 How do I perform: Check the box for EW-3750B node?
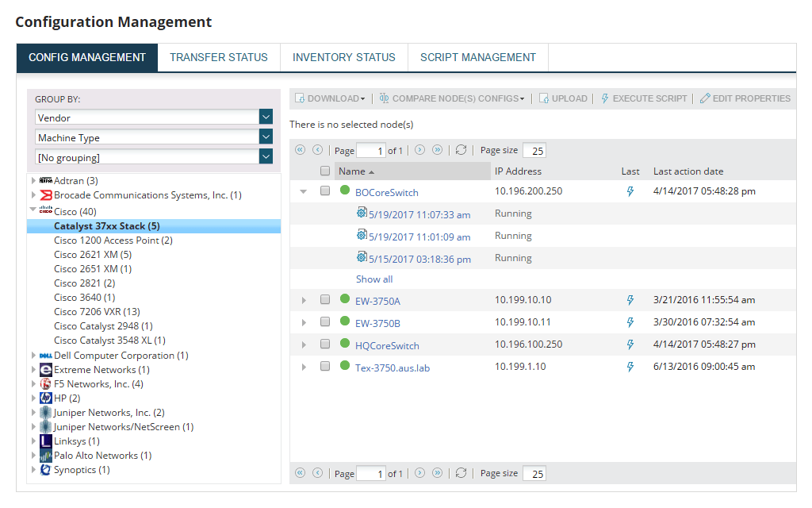point(325,322)
